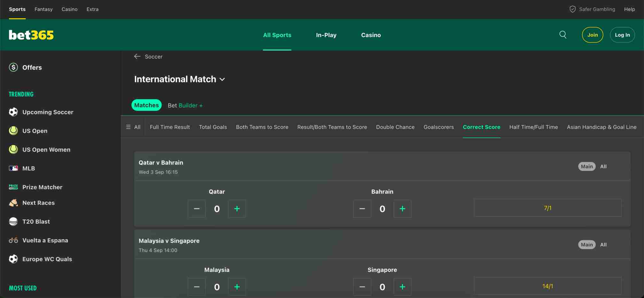Add the 7/1 odds selection

pos(547,208)
